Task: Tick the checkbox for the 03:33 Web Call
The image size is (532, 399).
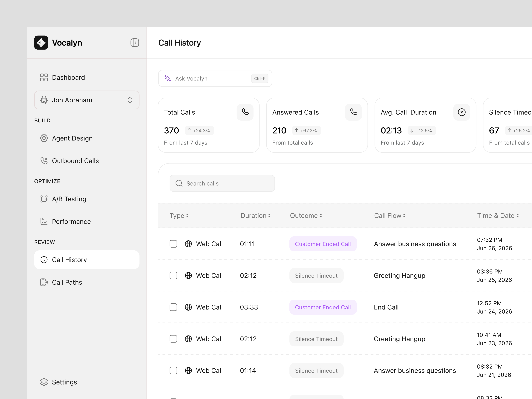Action: 173,307
